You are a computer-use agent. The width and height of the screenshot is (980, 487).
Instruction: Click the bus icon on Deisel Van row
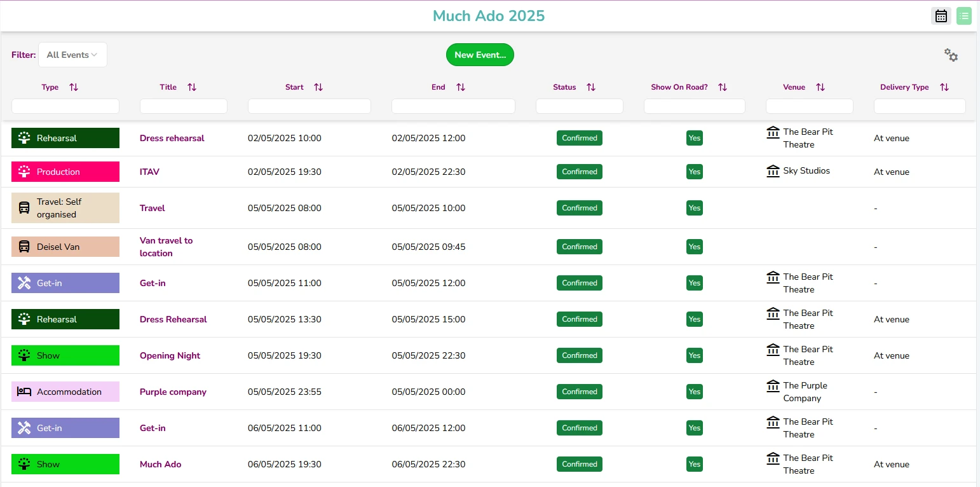[x=24, y=247]
